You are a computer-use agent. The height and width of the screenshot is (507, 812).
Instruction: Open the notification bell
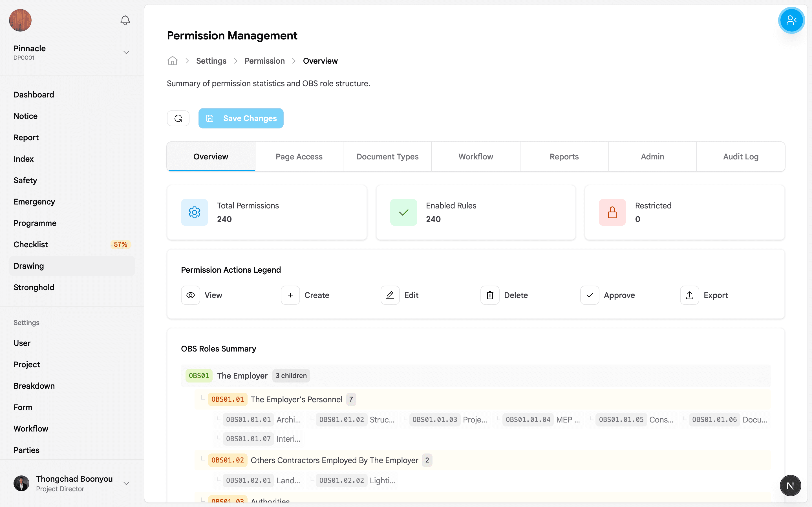coord(125,20)
